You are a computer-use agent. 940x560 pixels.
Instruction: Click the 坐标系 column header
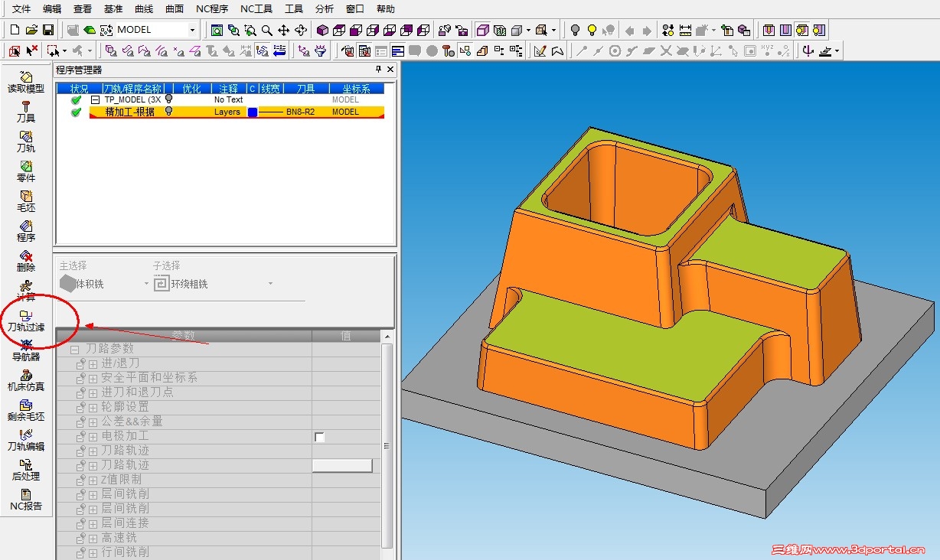[x=356, y=89]
